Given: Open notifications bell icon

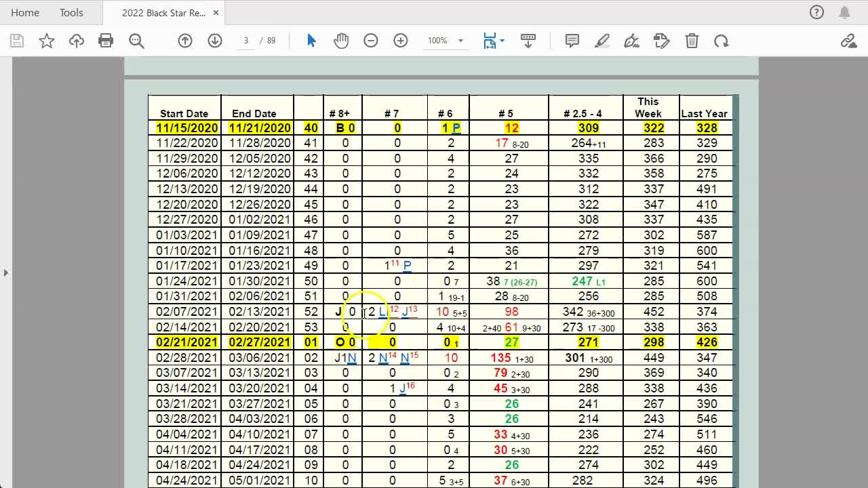Looking at the screenshot, I should coord(844,12).
